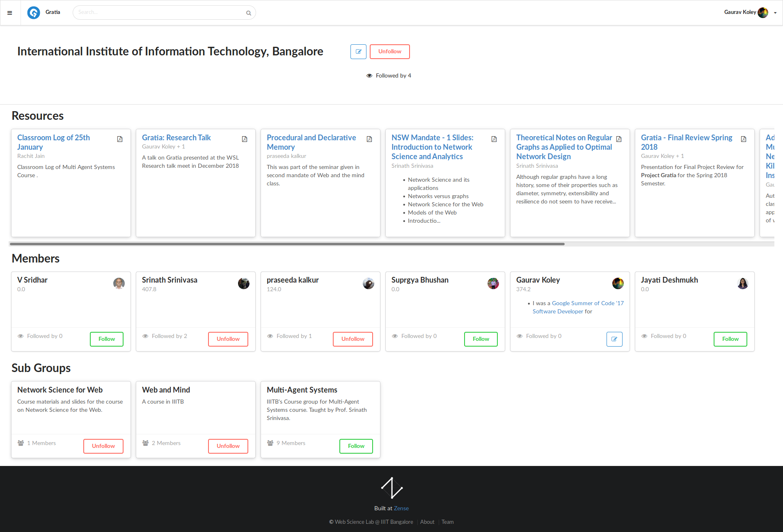This screenshot has width=783, height=532.
Task: Open NSW Mandate - 1 Slides resource
Action: pyautogui.click(x=433, y=147)
